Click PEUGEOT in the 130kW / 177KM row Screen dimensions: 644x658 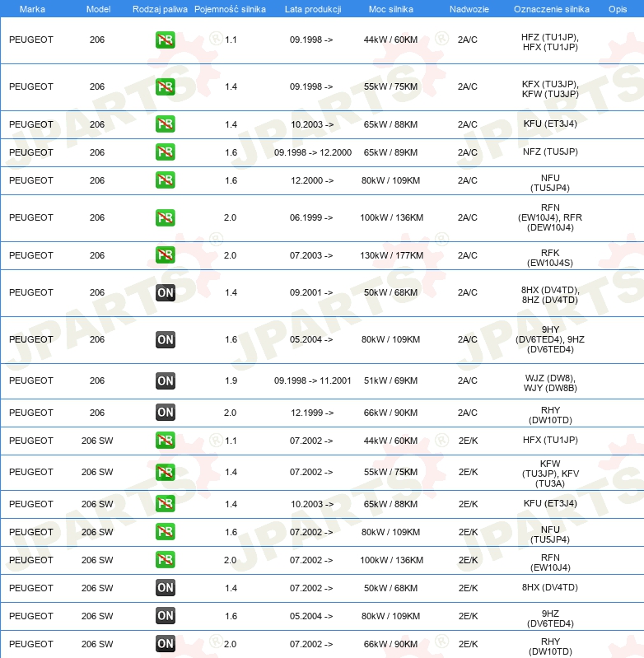click(31, 255)
